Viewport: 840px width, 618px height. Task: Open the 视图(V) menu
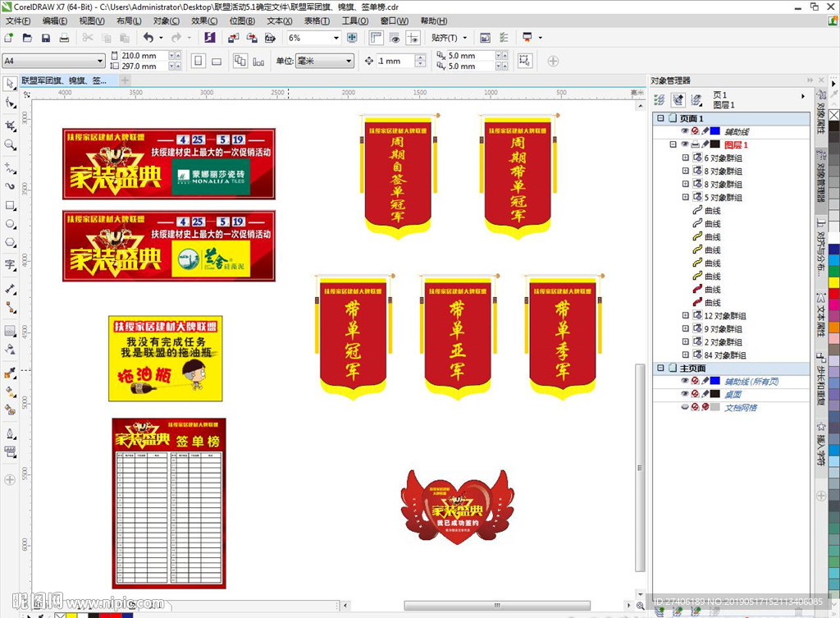(x=92, y=21)
